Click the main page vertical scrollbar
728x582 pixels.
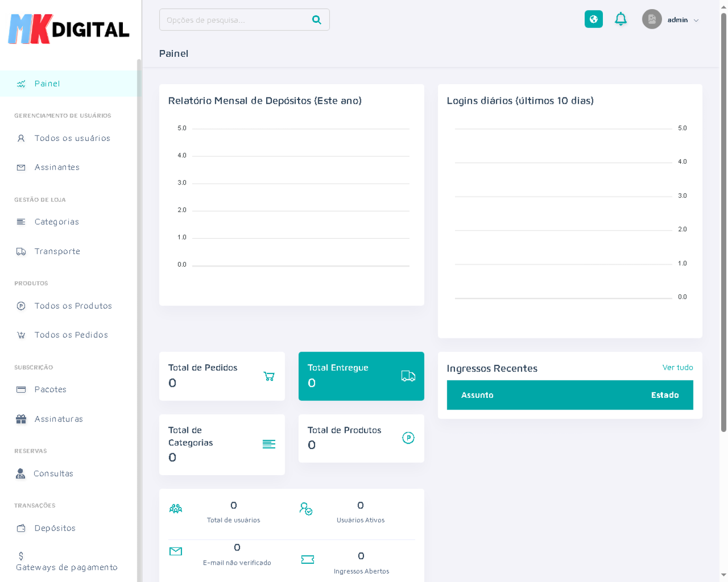(723, 223)
